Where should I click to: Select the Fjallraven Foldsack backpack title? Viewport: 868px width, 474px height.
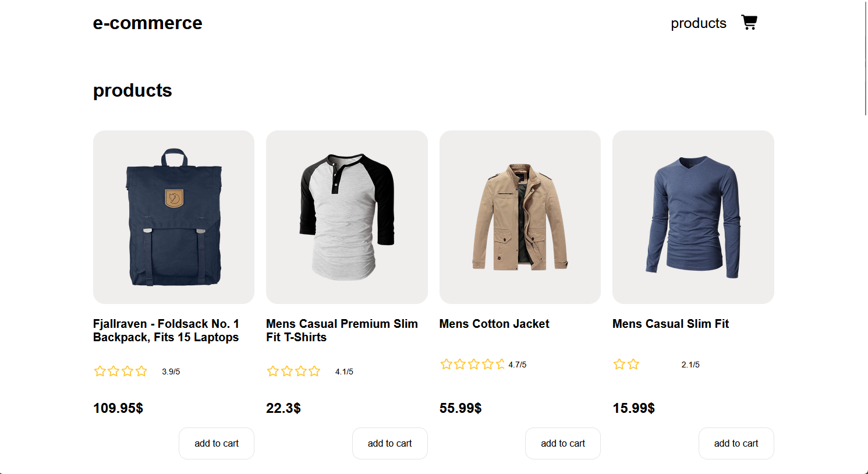pyautogui.click(x=166, y=330)
